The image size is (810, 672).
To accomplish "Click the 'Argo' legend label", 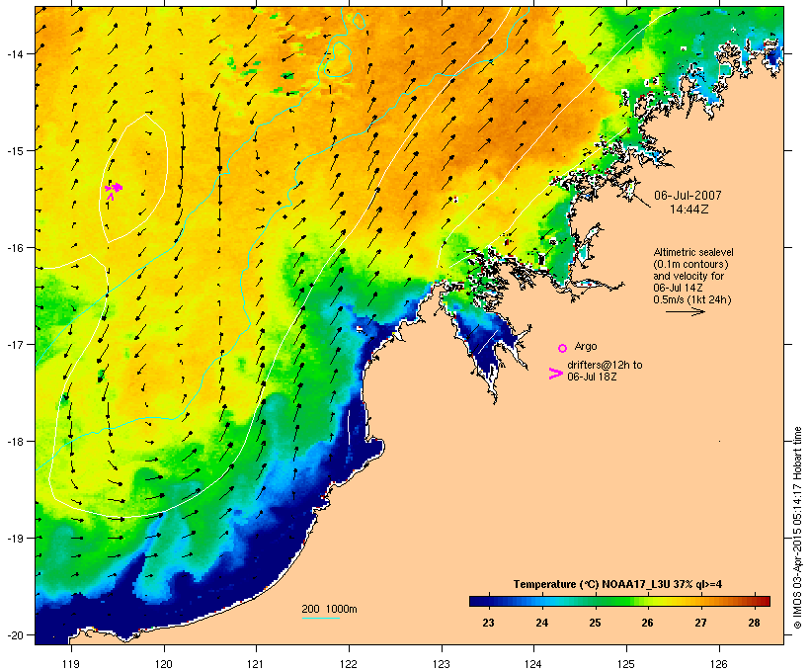I will (x=586, y=346).
